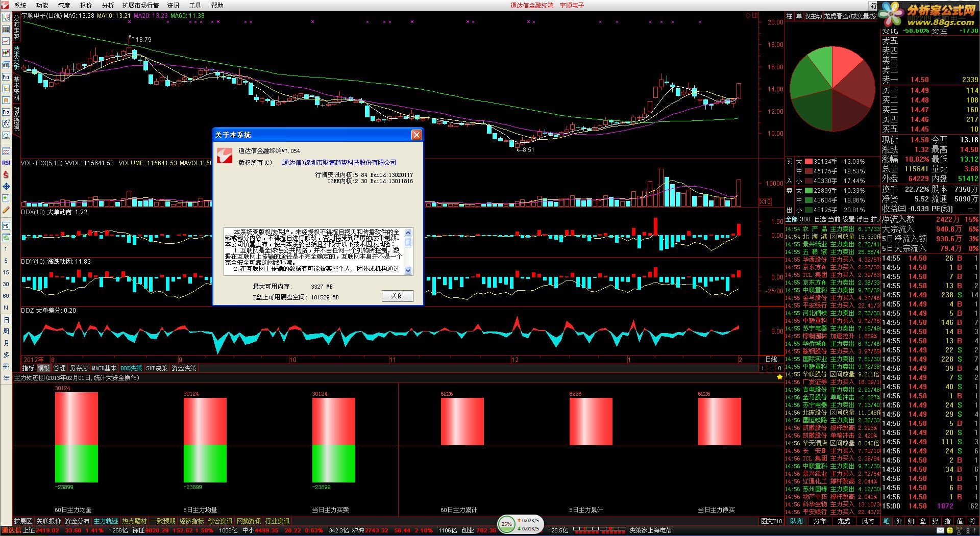980x536 pixels.
Task: Click the plus button to add indicator pane
Action: [x=763, y=368]
